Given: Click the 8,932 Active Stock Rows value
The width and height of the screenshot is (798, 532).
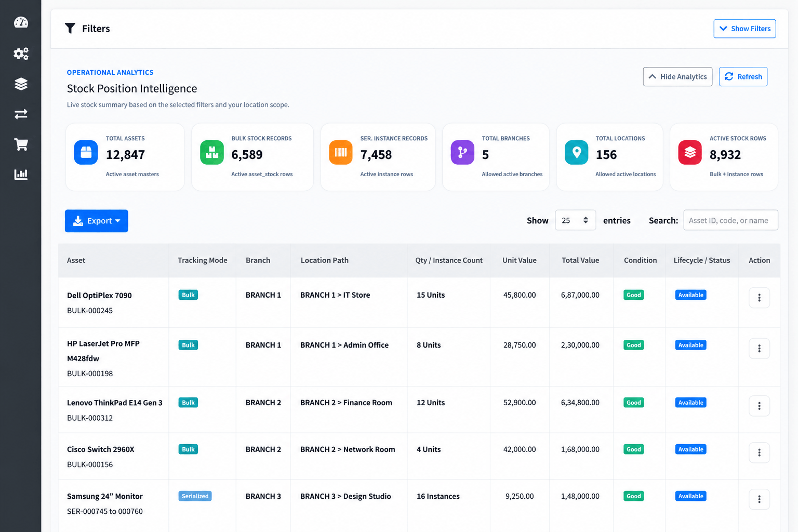Looking at the screenshot, I should 725,155.
